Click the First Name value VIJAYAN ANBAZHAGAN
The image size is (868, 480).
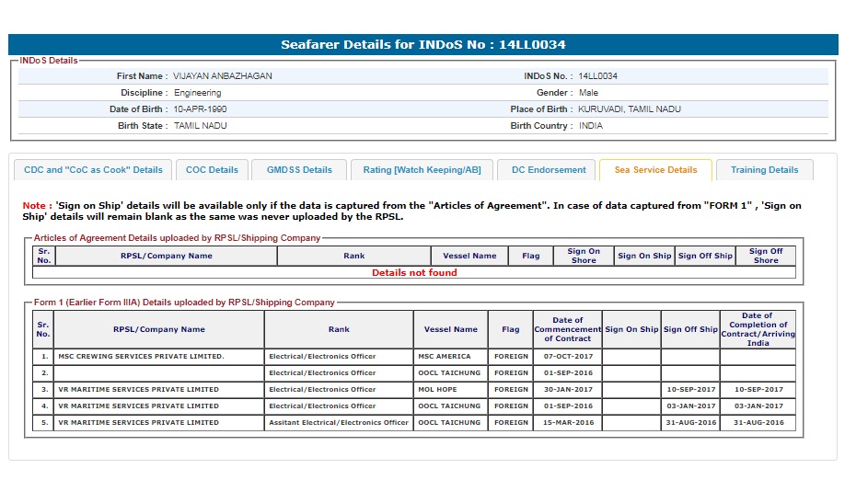[x=223, y=76]
